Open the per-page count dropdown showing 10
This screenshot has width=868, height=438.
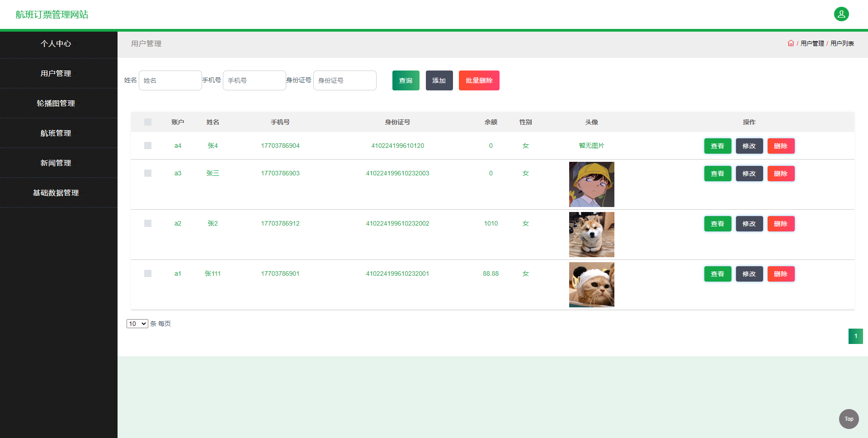137,324
